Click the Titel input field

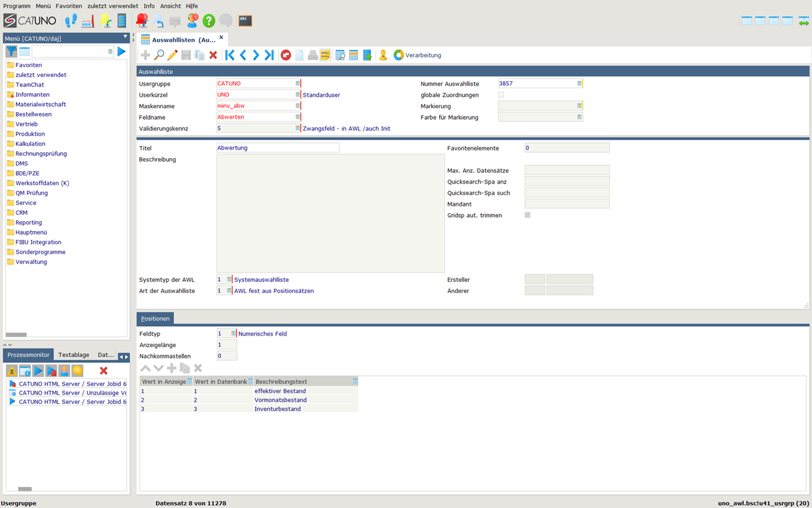tap(278, 148)
